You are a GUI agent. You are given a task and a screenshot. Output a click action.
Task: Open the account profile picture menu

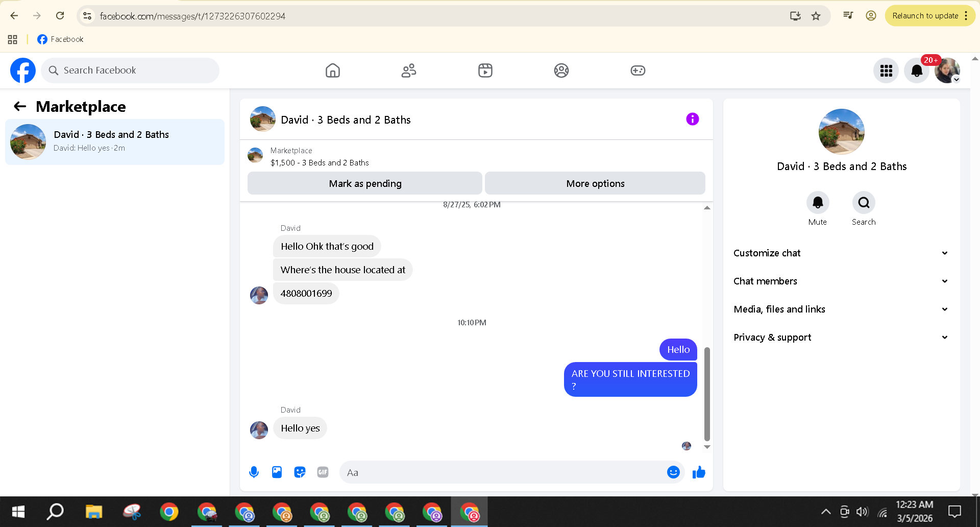click(947, 70)
